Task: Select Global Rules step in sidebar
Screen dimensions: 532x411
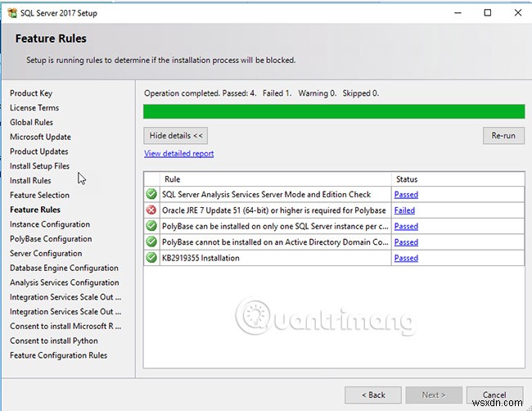Action: click(x=31, y=122)
